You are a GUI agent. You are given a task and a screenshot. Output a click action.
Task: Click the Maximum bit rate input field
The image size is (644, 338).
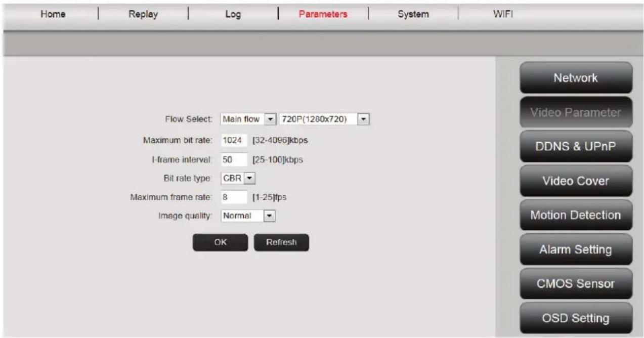tap(234, 140)
